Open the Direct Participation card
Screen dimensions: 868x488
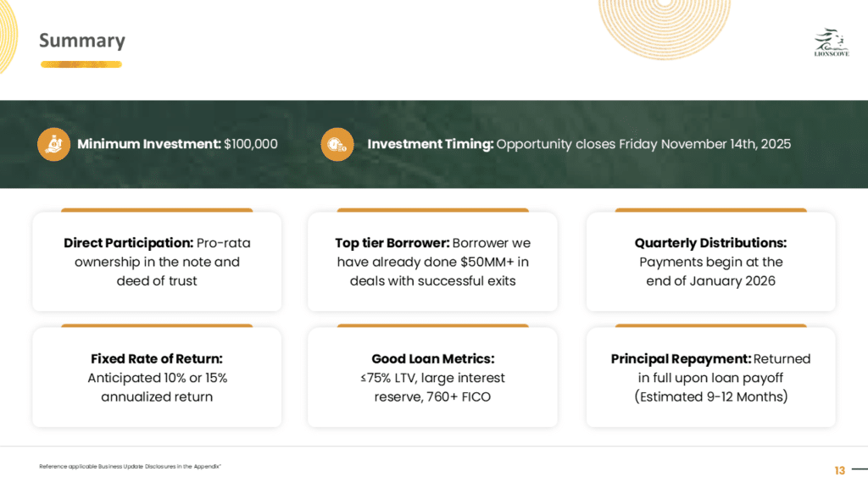tap(157, 262)
